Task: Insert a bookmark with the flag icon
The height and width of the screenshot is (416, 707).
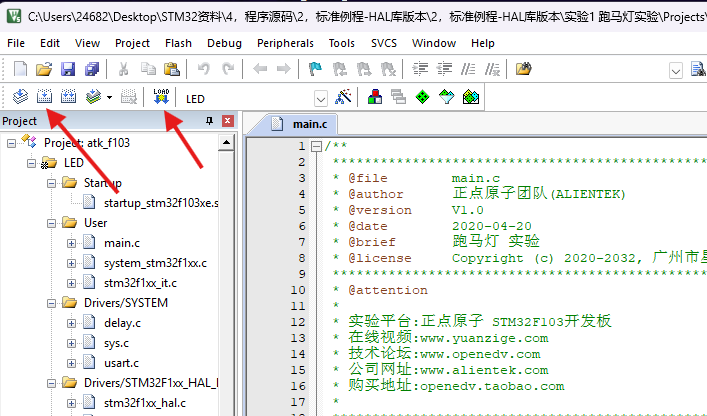Action: pos(315,69)
